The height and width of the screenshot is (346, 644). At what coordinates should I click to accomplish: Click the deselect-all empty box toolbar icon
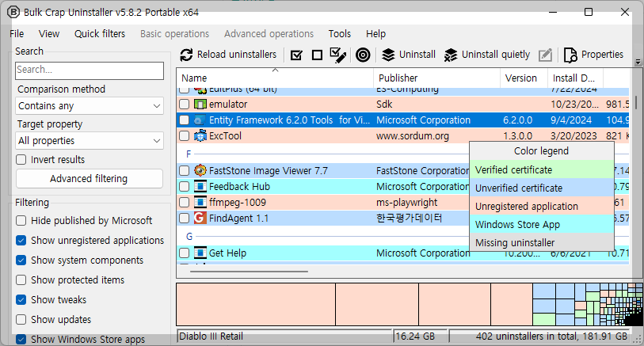click(317, 55)
